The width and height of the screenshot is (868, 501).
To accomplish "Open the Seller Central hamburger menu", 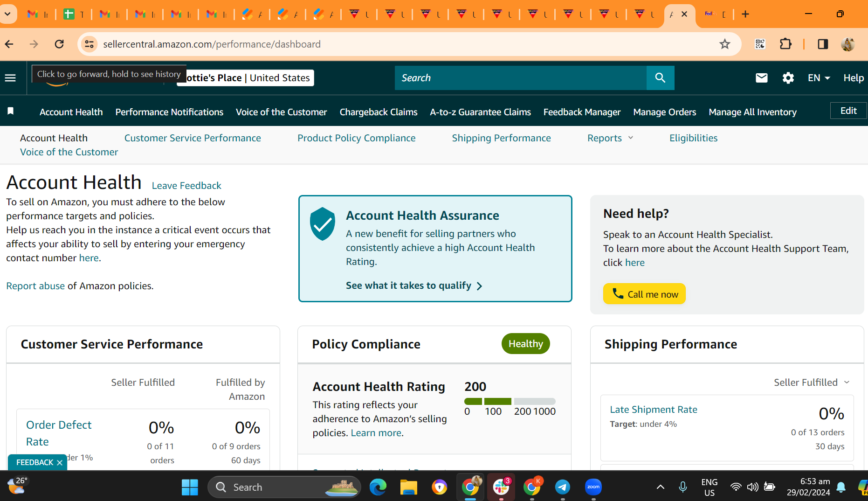I will (x=10, y=78).
